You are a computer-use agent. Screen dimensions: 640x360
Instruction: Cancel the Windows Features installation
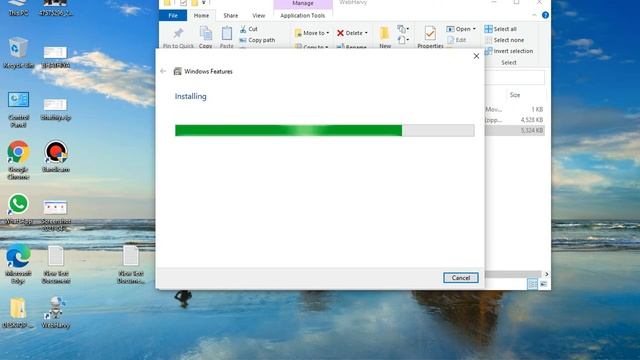460,278
